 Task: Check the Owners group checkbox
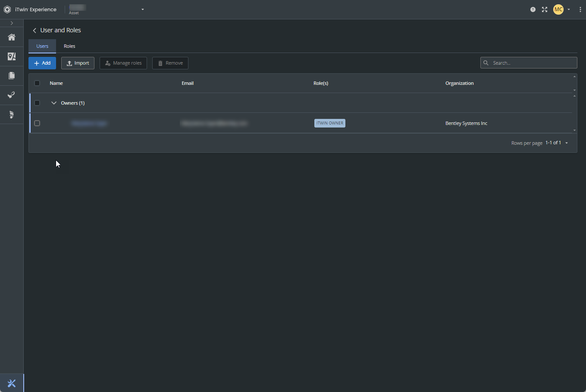point(37,103)
